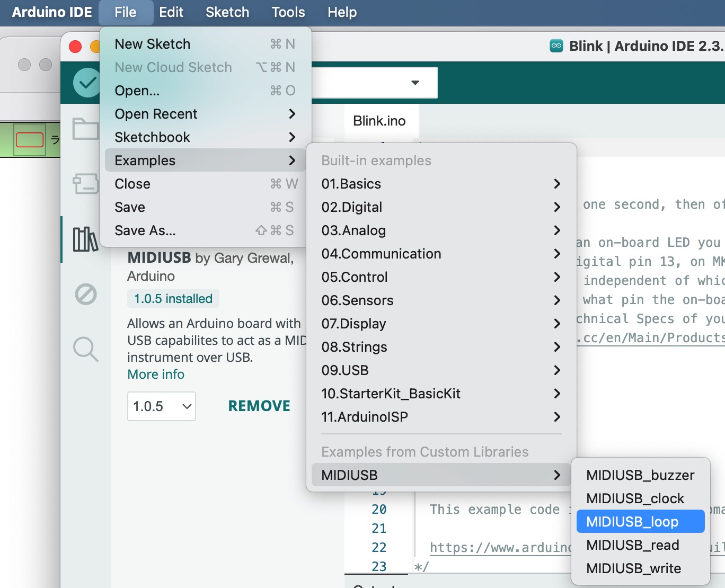Expand 10.StarterKit_BasicKit examples

click(441, 394)
